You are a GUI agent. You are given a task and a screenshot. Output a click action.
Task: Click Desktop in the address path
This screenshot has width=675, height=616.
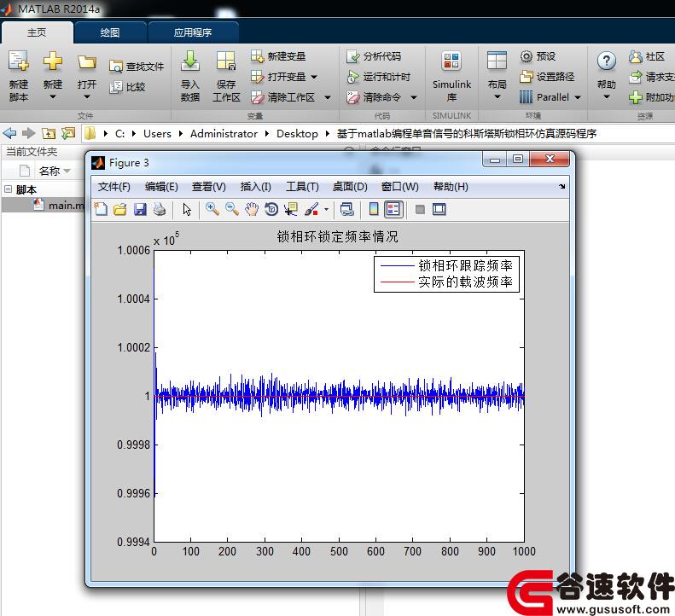point(297,134)
